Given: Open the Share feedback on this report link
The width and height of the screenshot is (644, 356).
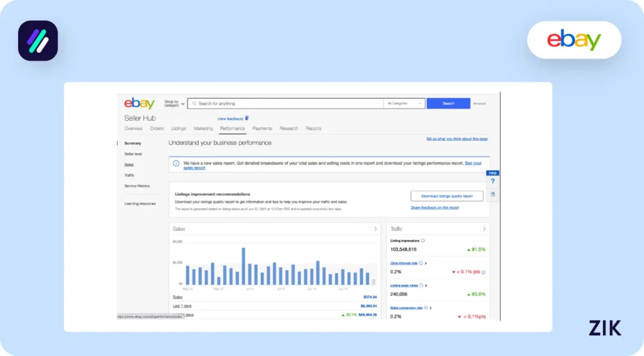Looking at the screenshot, I should [435, 208].
